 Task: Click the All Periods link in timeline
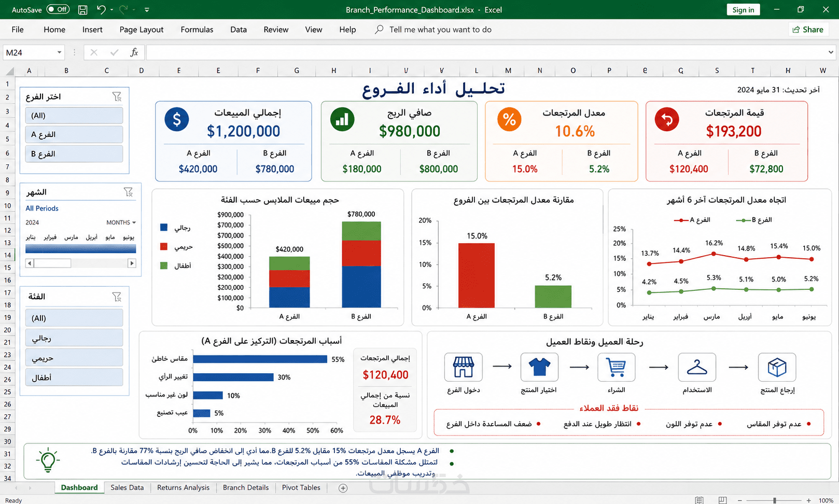(x=42, y=208)
